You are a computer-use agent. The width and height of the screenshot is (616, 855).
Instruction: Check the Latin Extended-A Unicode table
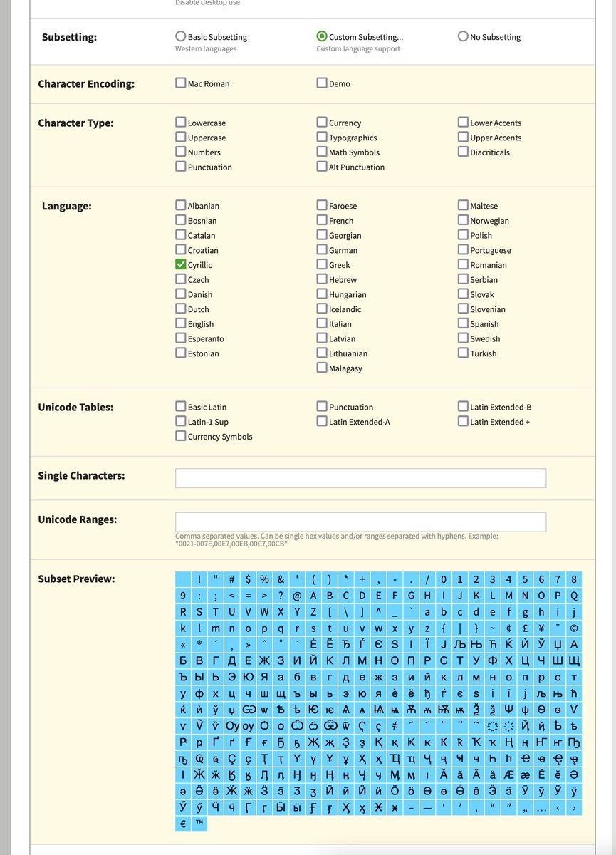point(322,421)
